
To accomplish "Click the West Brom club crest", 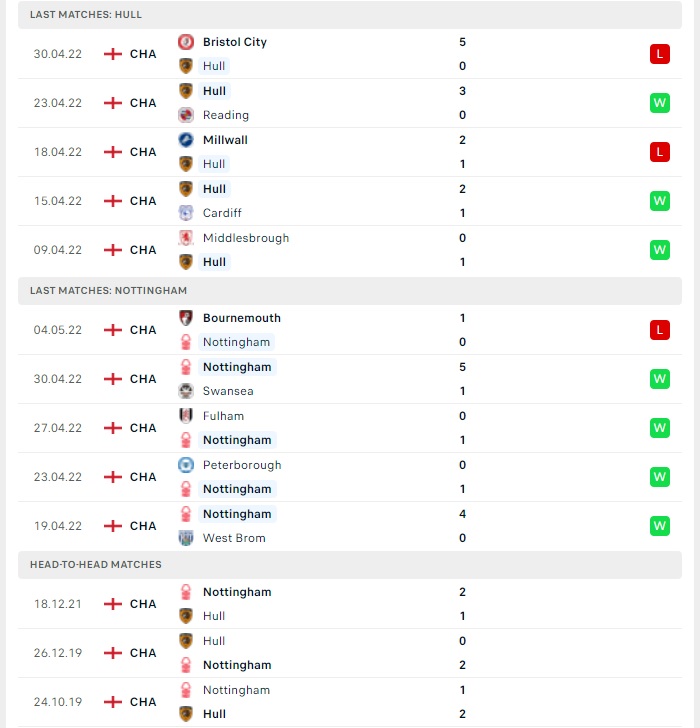I will [186, 538].
